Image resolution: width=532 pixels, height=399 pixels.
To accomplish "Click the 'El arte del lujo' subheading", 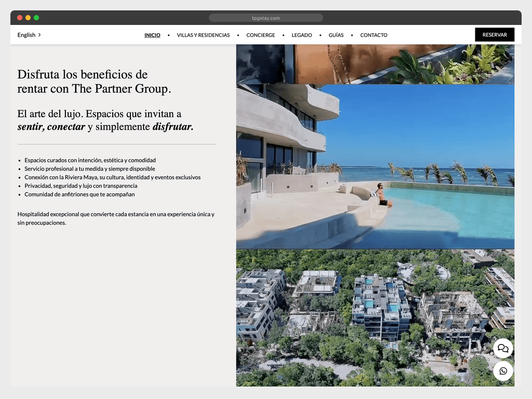I will [105, 120].
